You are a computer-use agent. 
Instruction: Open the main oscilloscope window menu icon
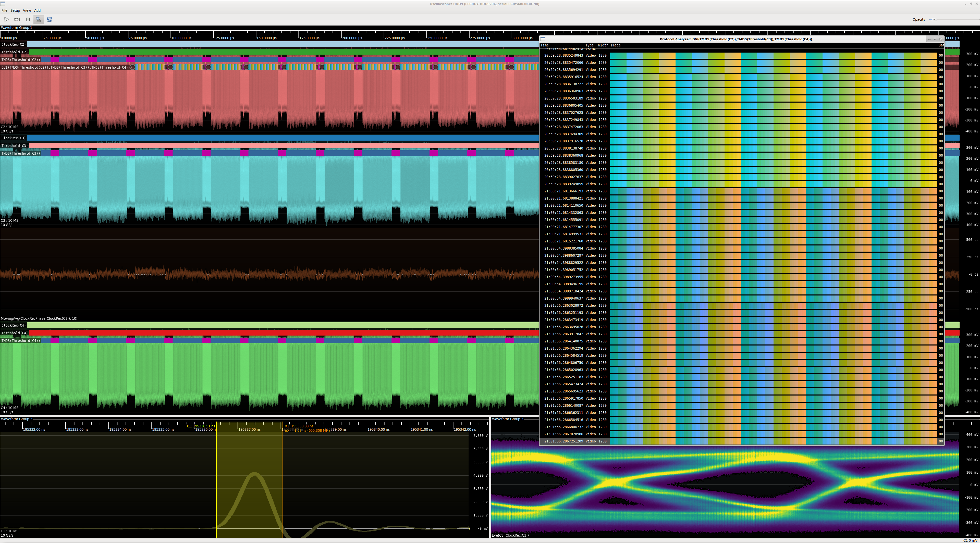[3, 4]
